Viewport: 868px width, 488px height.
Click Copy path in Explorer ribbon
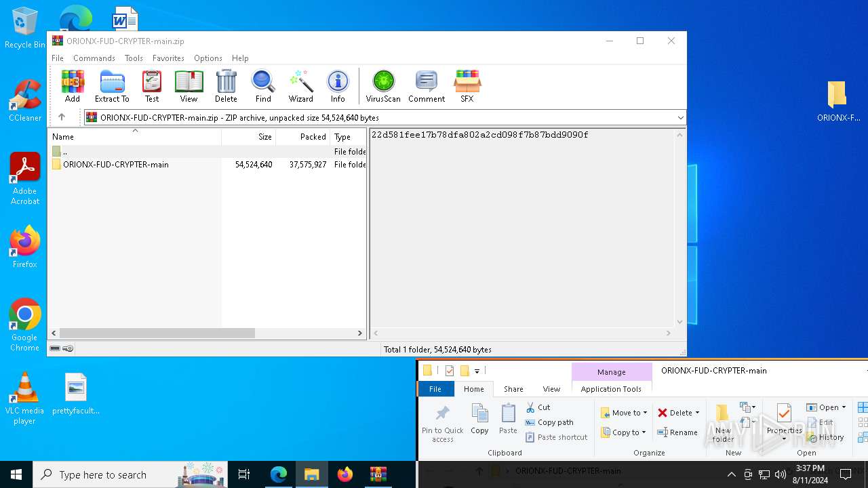[549, 422]
